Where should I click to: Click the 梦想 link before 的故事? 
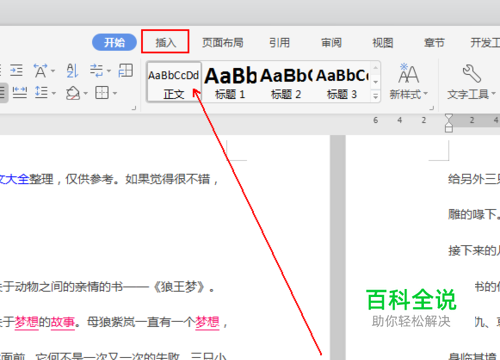(x=27, y=322)
